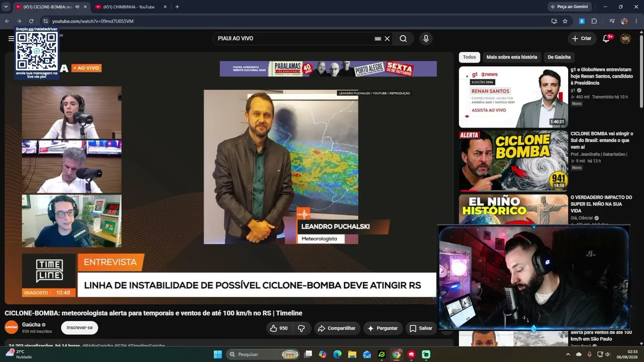
Task: Open the Extensions puzzle icon
Action: [594, 21]
